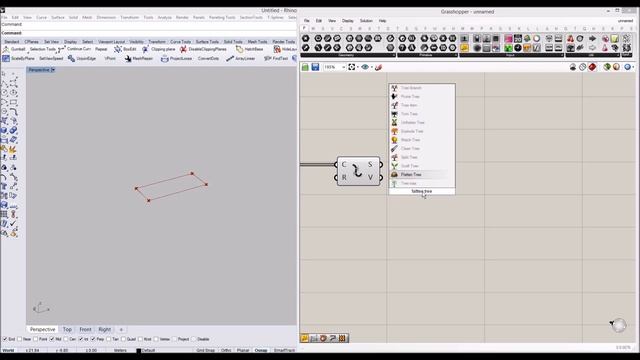Toggle the Point osnap checkbox

point(36,339)
